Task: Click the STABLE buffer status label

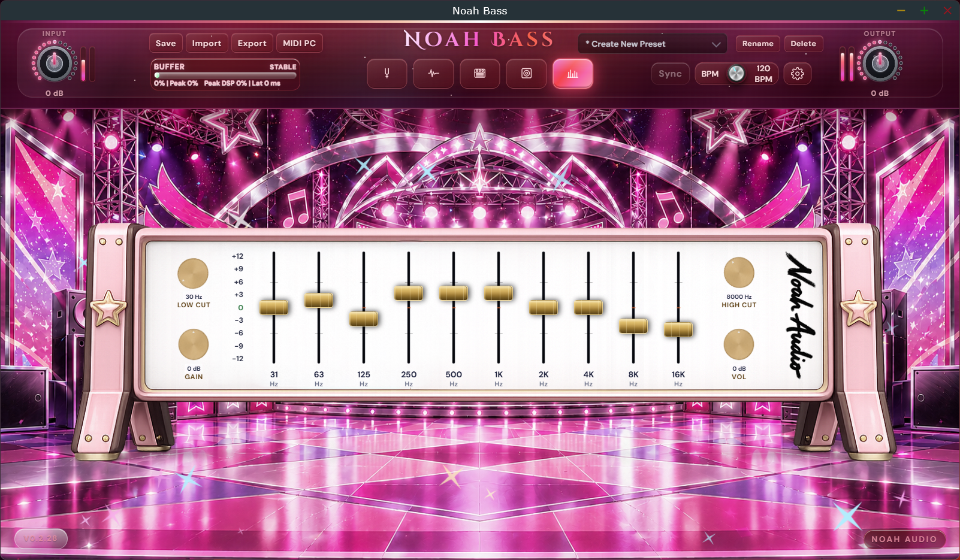Action: tap(283, 67)
